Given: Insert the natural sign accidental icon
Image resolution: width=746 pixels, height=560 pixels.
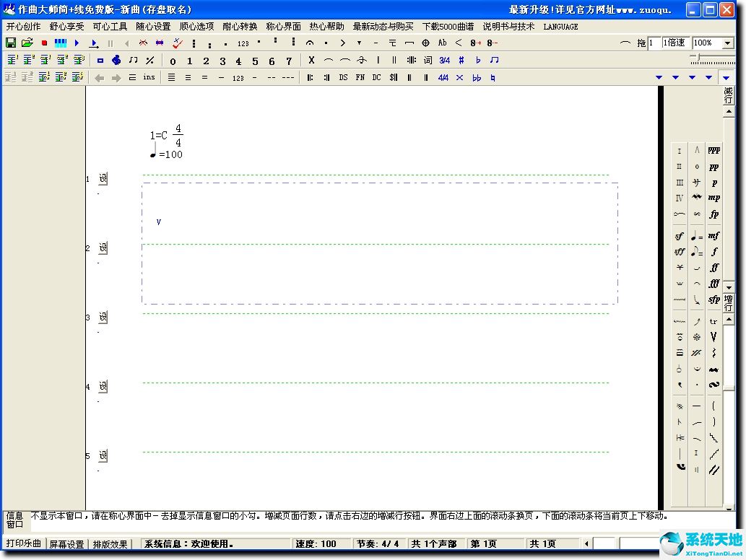Looking at the screenshot, I should coord(493,77).
